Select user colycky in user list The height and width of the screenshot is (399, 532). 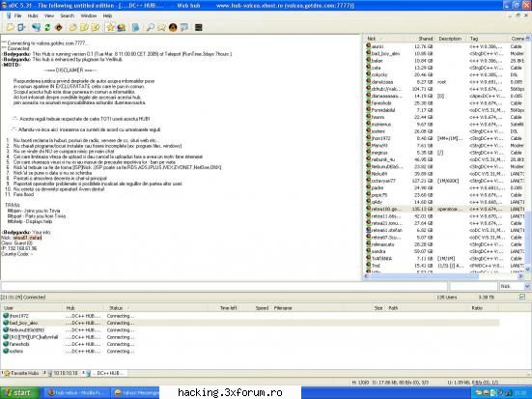click(x=379, y=74)
